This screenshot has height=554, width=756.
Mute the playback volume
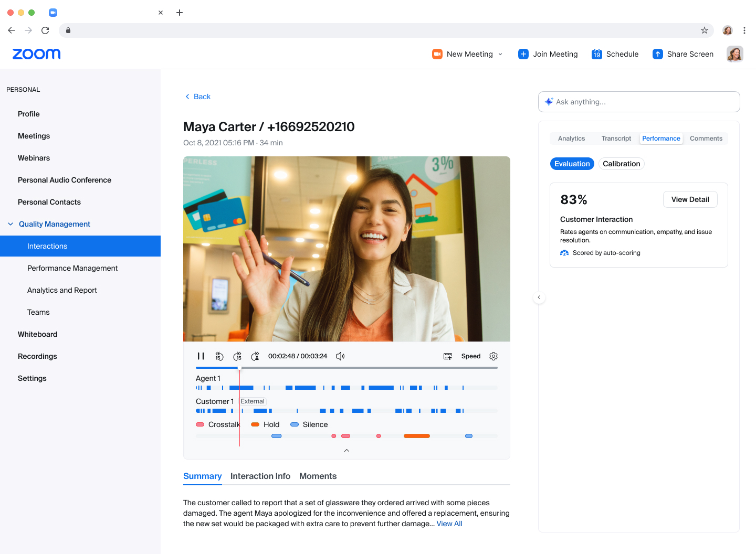coord(340,356)
